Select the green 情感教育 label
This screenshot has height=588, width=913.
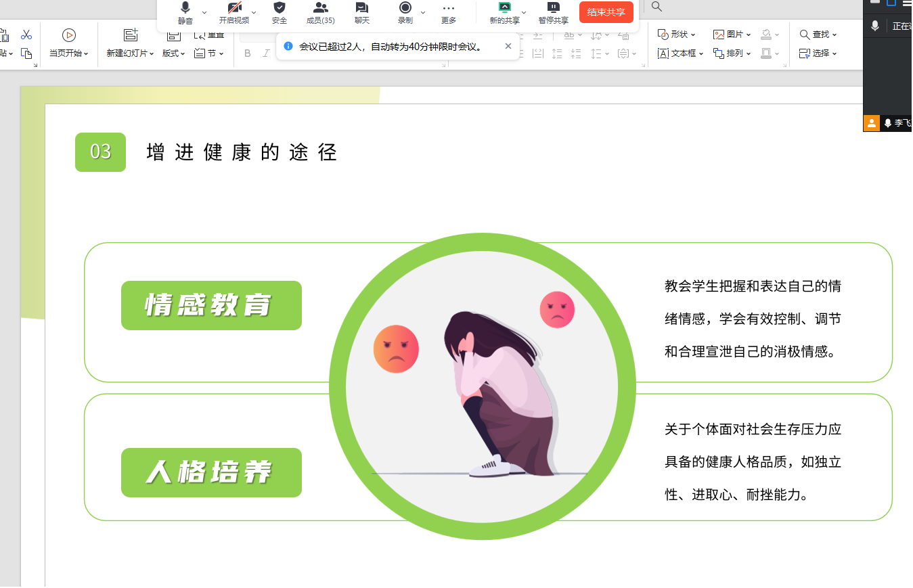211,305
